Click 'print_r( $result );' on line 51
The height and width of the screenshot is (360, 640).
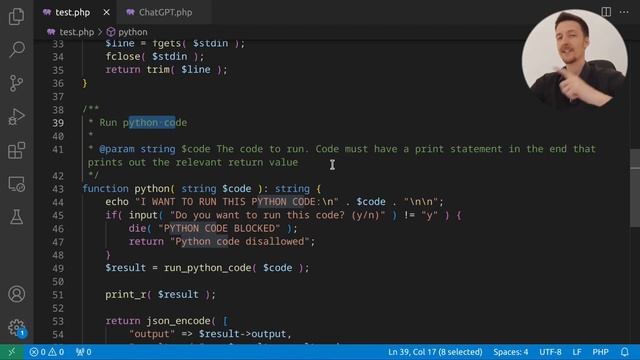point(160,294)
